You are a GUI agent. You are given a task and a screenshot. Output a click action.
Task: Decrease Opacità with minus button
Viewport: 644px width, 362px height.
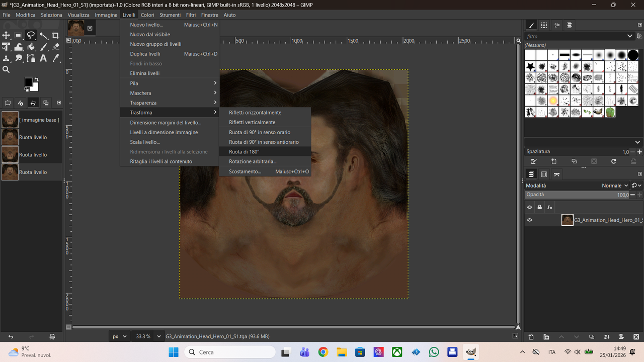coord(632,195)
